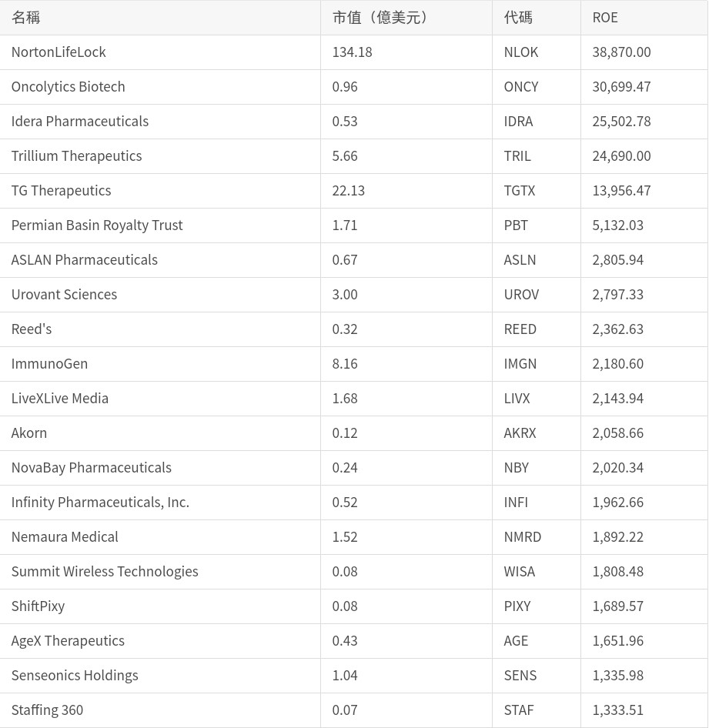Select the TGTX ticker code

click(520, 191)
